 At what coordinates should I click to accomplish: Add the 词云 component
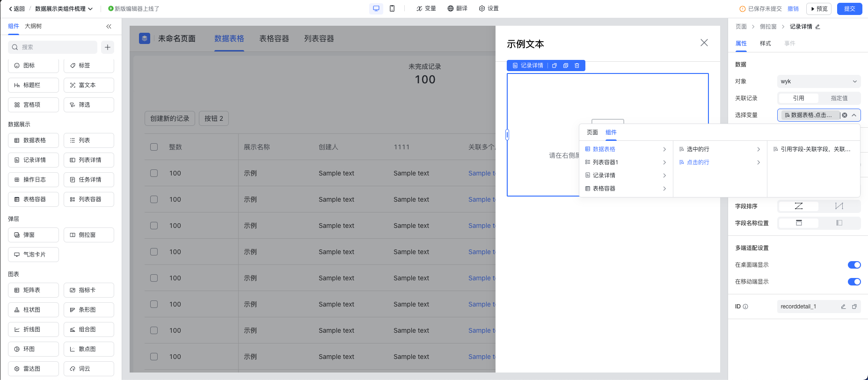click(x=89, y=369)
